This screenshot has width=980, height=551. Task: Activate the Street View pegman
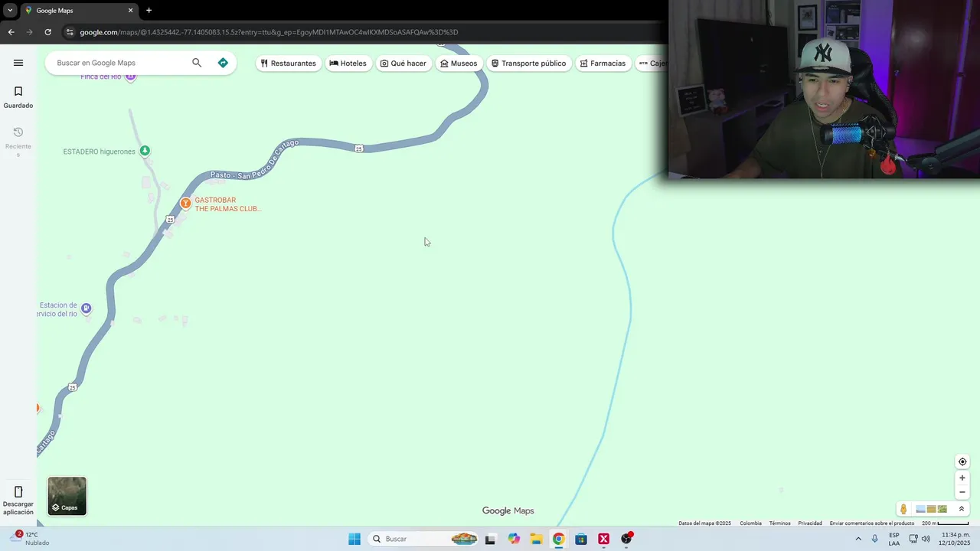pyautogui.click(x=903, y=509)
